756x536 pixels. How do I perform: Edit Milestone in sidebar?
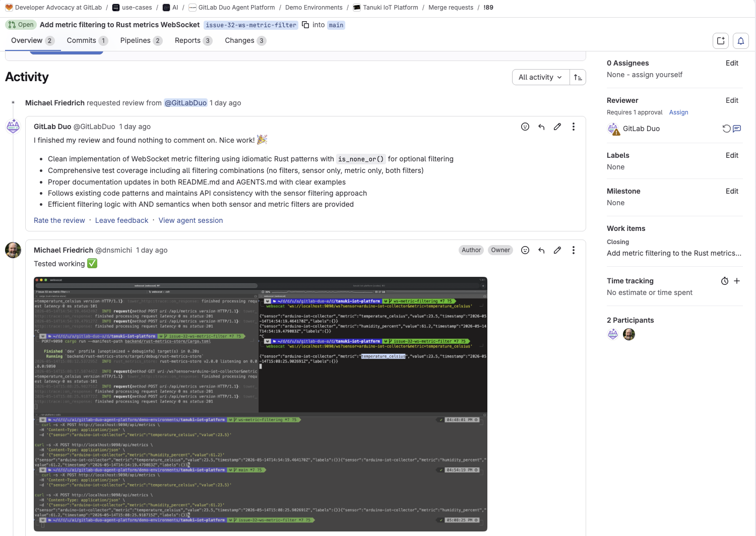point(732,191)
